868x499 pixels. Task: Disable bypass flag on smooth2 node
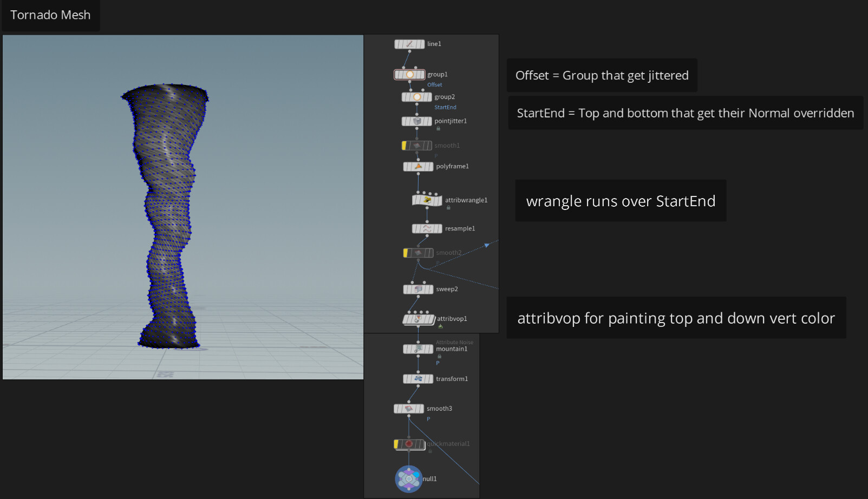point(406,253)
